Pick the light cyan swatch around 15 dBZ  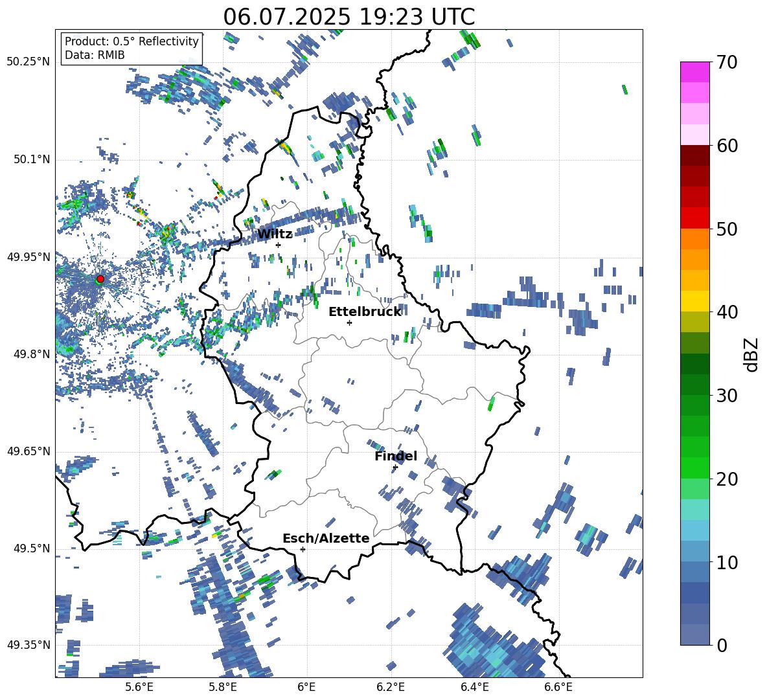[x=694, y=510]
